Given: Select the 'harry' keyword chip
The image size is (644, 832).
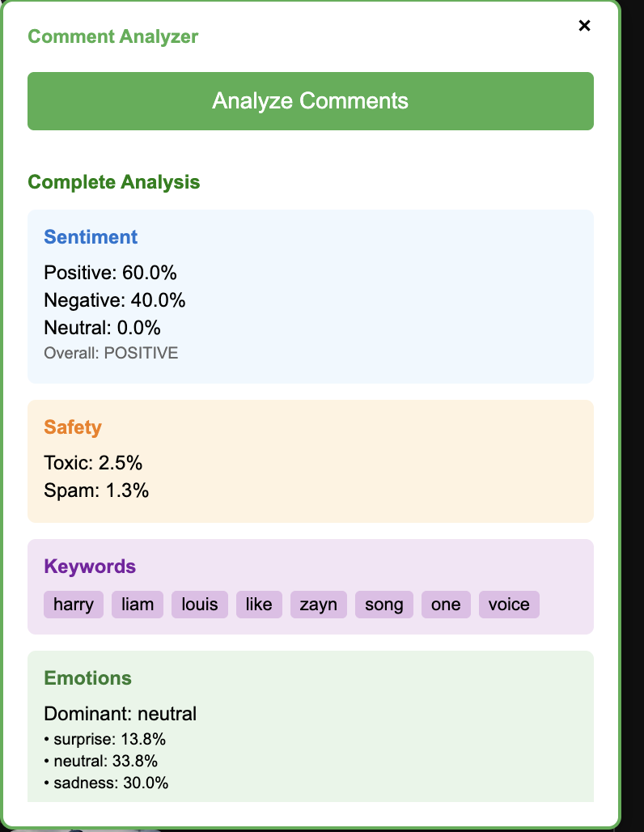Looking at the screenshot, I should pos(73,604).
